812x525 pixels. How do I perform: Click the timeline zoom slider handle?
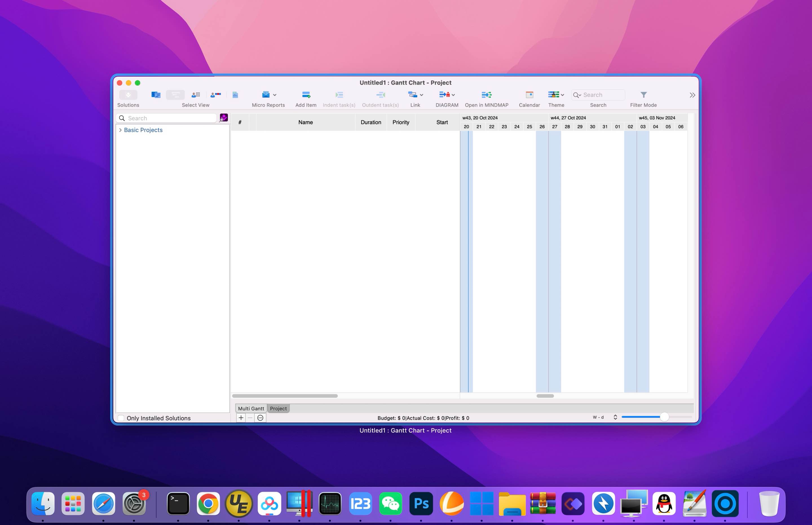pyautogui.click(x=664, y=417)
